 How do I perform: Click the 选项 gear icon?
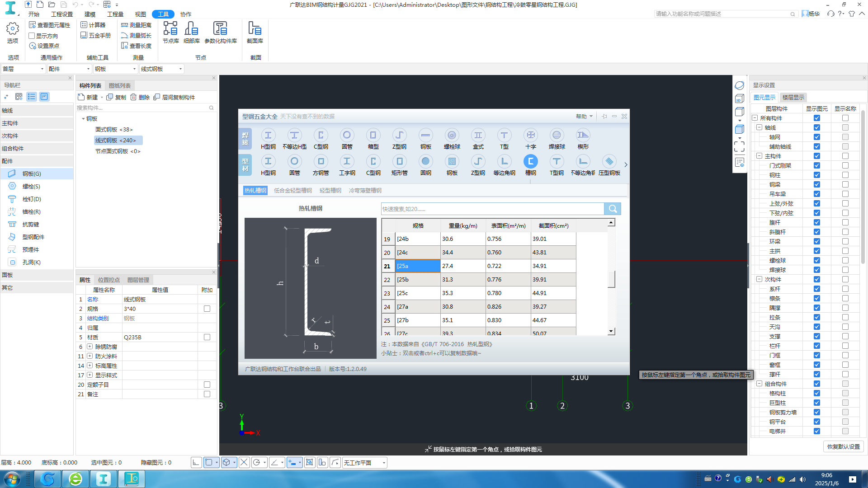coord(12,33)
